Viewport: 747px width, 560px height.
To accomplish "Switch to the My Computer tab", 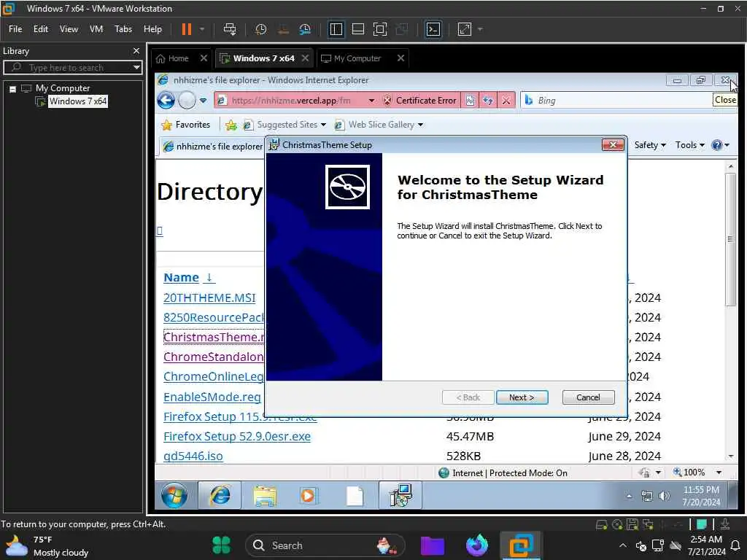I will point(357,58).
